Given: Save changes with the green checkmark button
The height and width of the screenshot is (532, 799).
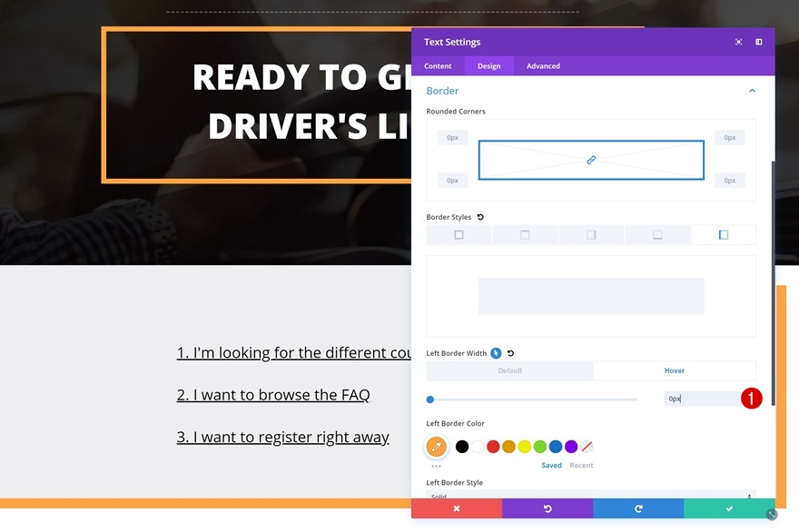Looking at the screenshot, I should [x=729, y=508].
